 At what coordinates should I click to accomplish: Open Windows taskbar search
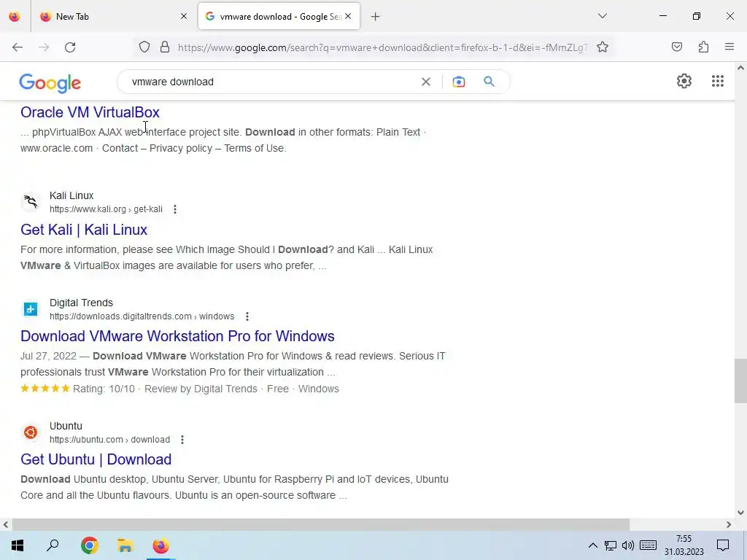tap(53, 545)
